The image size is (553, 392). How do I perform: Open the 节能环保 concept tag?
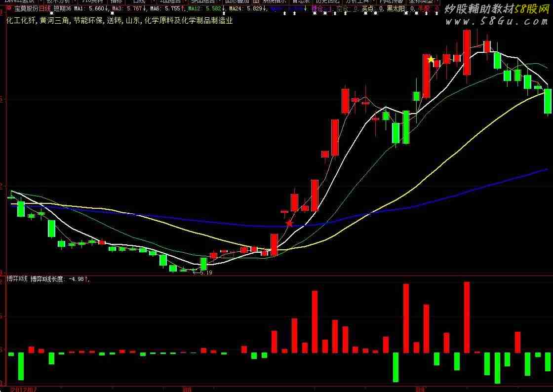point(88,21)
